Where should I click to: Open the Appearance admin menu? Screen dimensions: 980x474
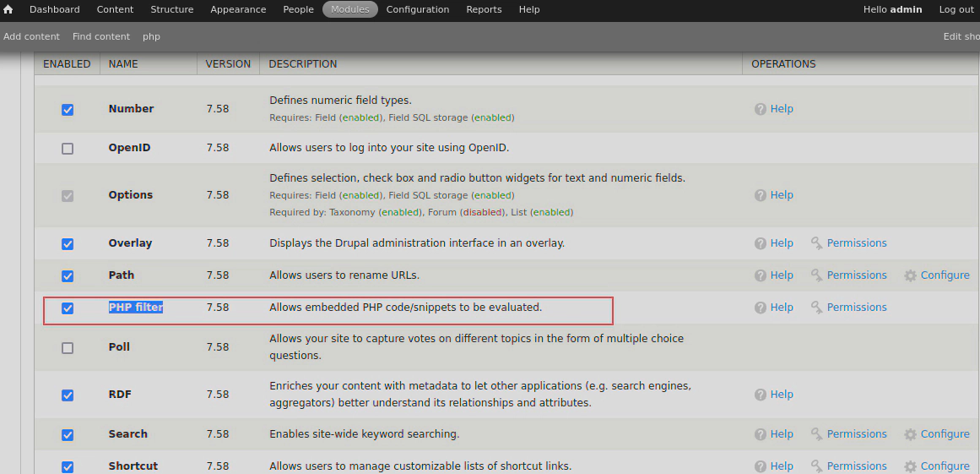coord(238,9)
